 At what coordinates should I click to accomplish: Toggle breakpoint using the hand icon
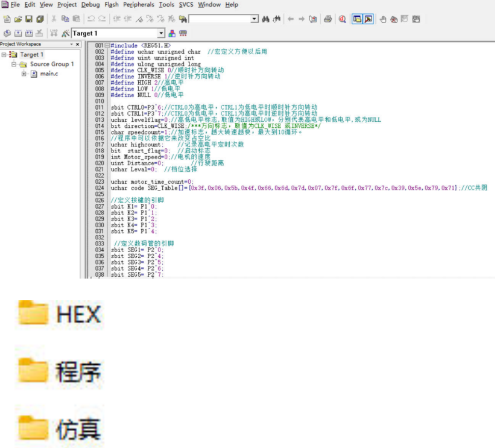[x=383, y=19]
